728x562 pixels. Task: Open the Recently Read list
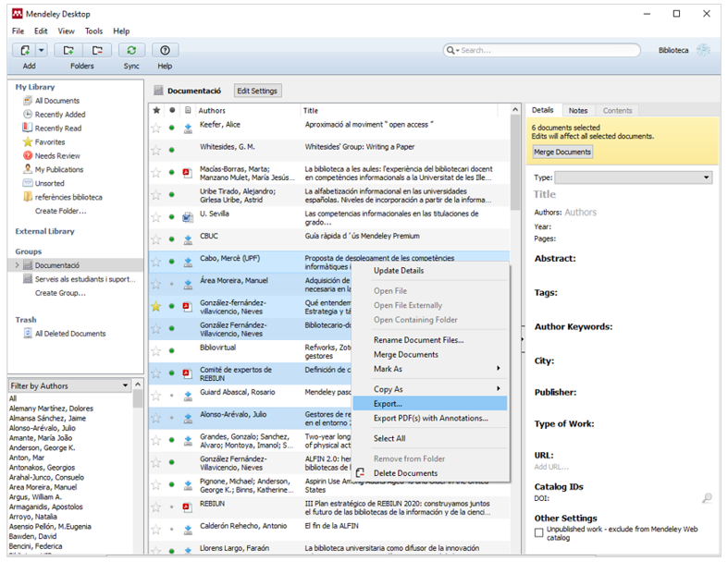(x=58, y=128)
